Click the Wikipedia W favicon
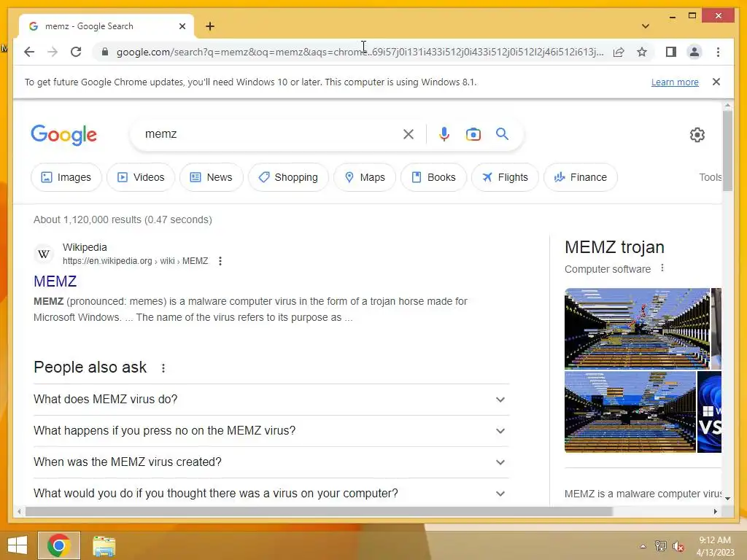Image resolution: width=747 pixels, height=560 pixels. [x=44, y=254]
